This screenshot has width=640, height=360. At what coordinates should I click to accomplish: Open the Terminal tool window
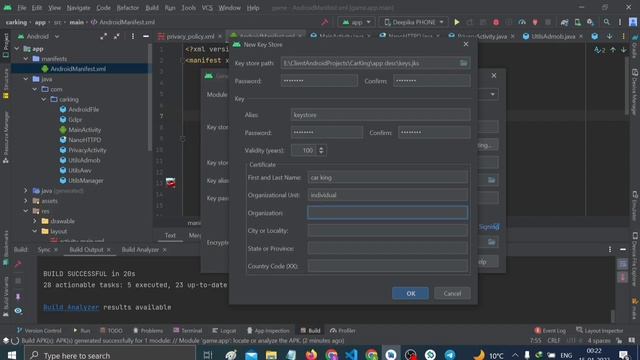point(187,331)
